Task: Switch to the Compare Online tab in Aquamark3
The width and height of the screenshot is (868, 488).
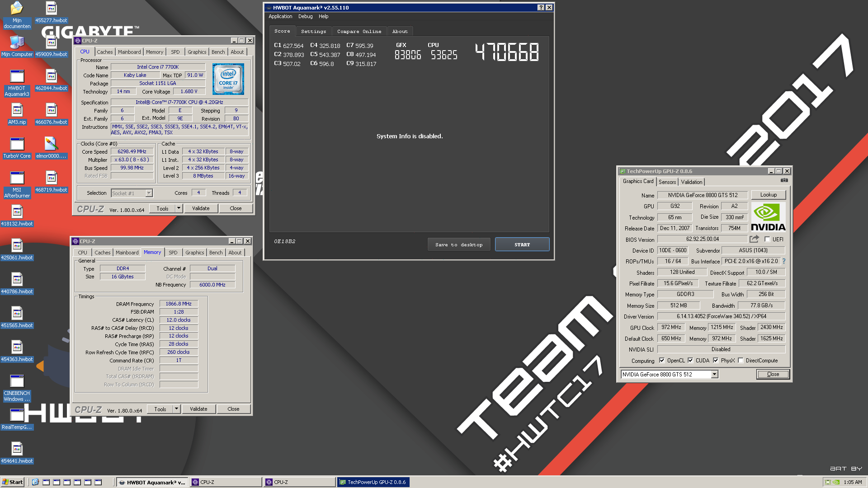Action: click(x=359, y=31)
